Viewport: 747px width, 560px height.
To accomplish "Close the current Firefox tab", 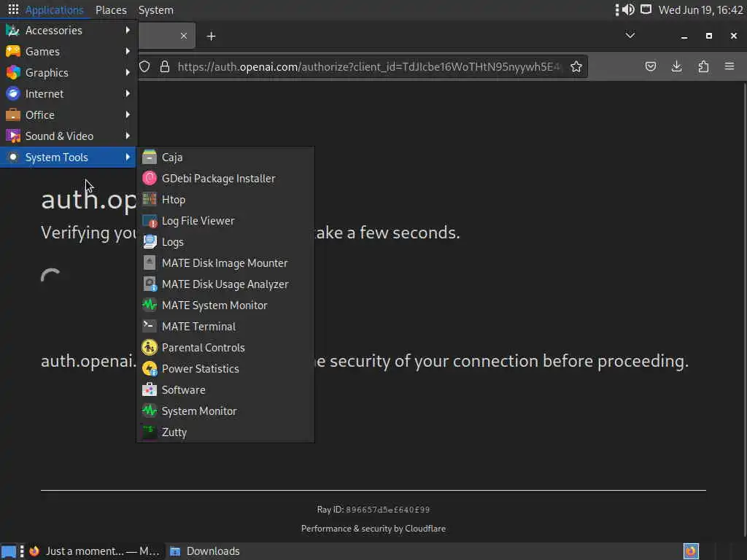I will click(183, 36).
